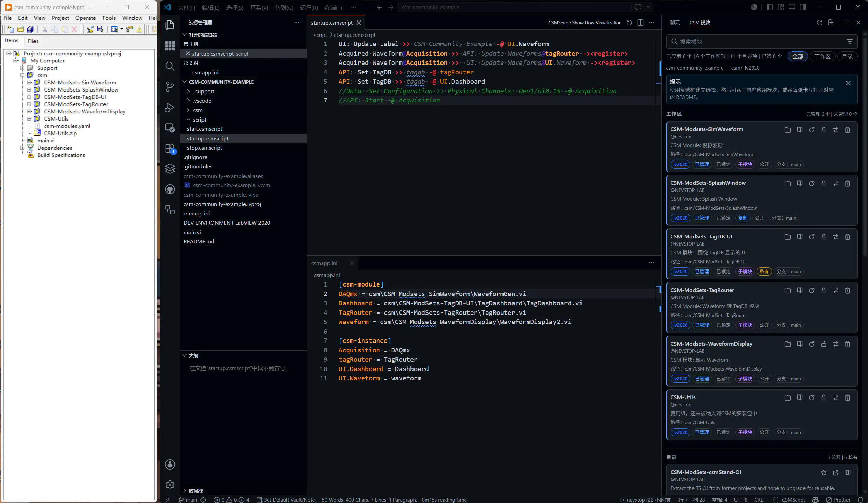
Task: Open README of CSM-Modsets-SimWaveform card
Action: pyautogui.click(x=799, y=129)
